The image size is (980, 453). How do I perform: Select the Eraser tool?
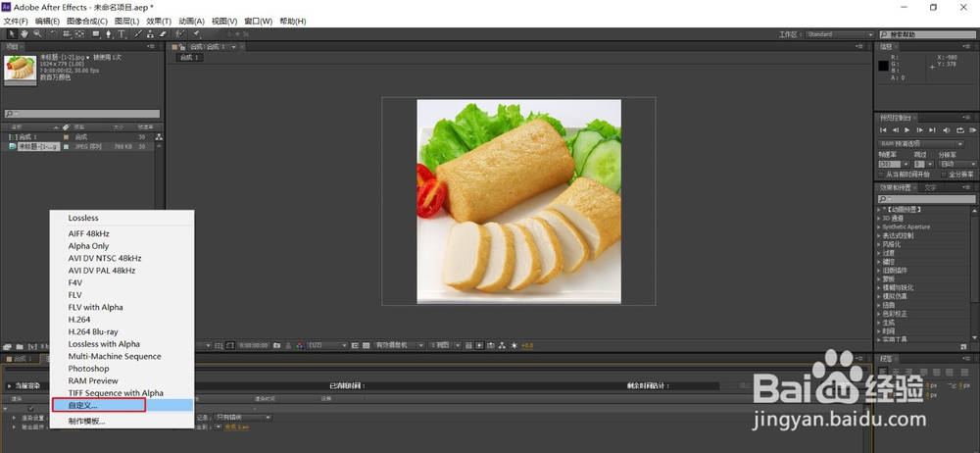click(x=163, y=33)
